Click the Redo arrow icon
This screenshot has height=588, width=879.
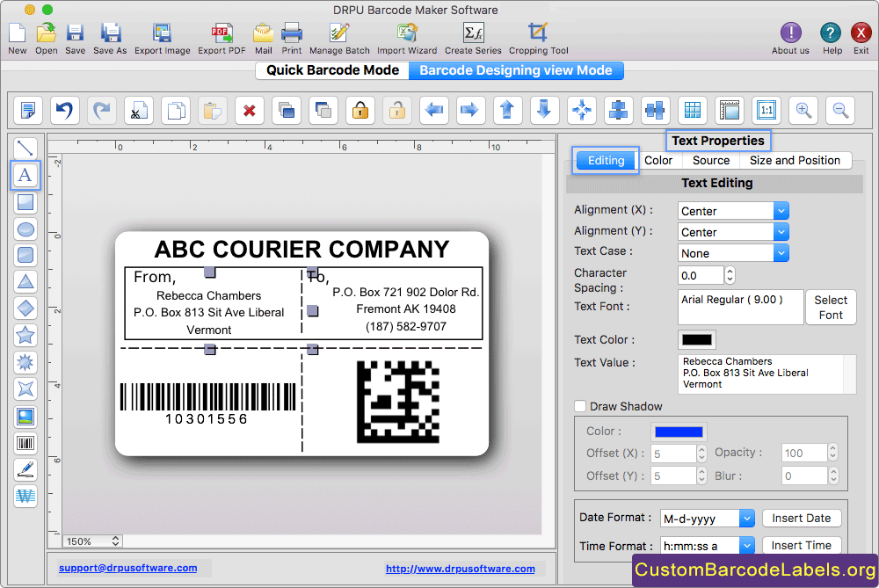[101, 110]
